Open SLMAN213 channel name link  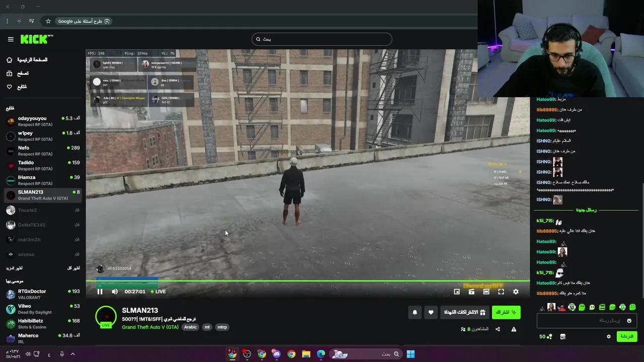140,310
